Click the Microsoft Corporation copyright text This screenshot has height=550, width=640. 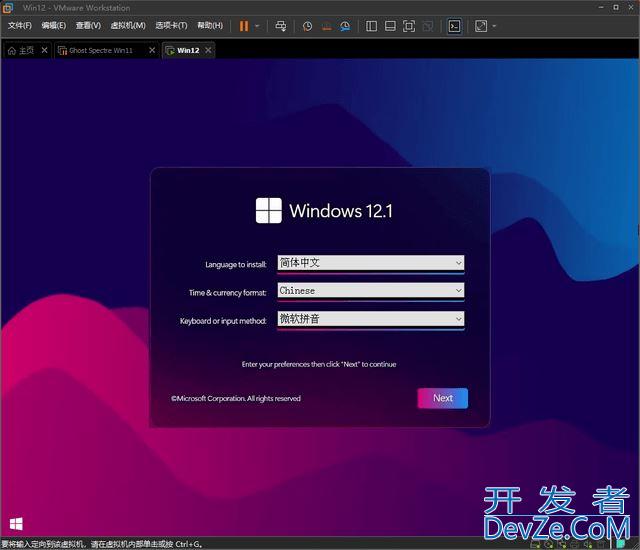pyautogui.click(x=236, y=398)
